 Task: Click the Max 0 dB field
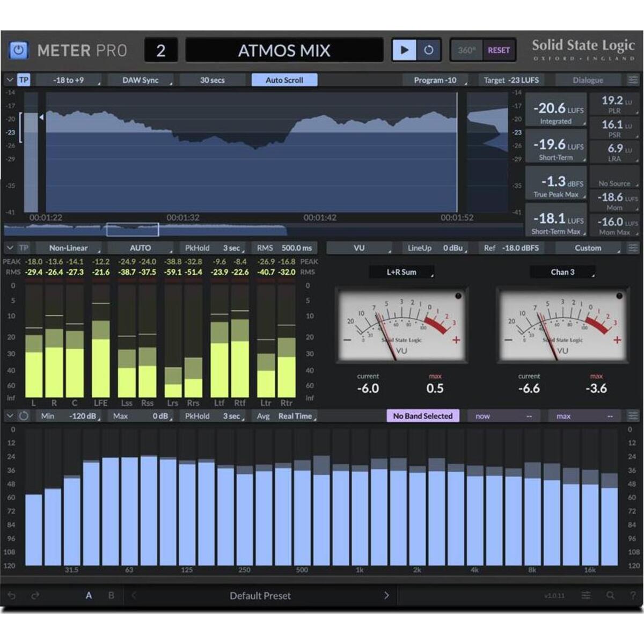(x=141, y=416)
